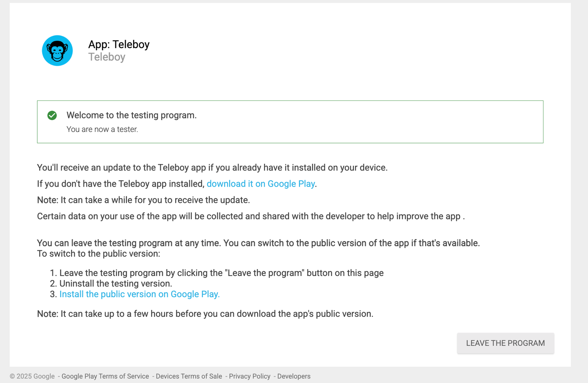The width and height of the screenshot is (588, 383).
Task: Click 'Certain data on your use' sentence
Action: 251,216
